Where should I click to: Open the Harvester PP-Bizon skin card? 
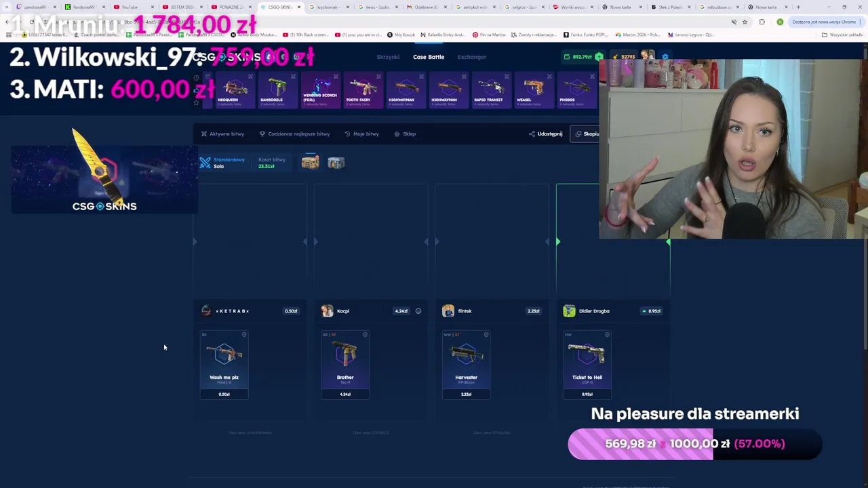pos(466,365)
